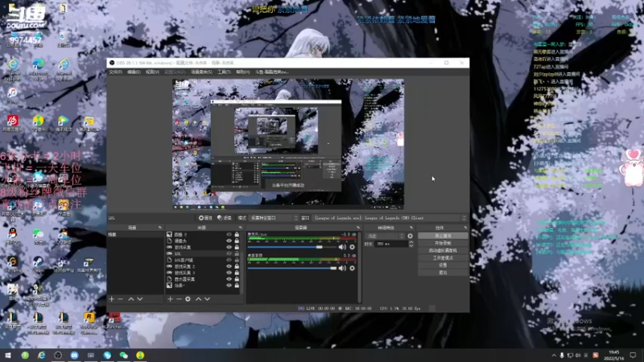644x362 pixels.
Task: Hide the 显示器采集 source
Action: click(229, 279)
